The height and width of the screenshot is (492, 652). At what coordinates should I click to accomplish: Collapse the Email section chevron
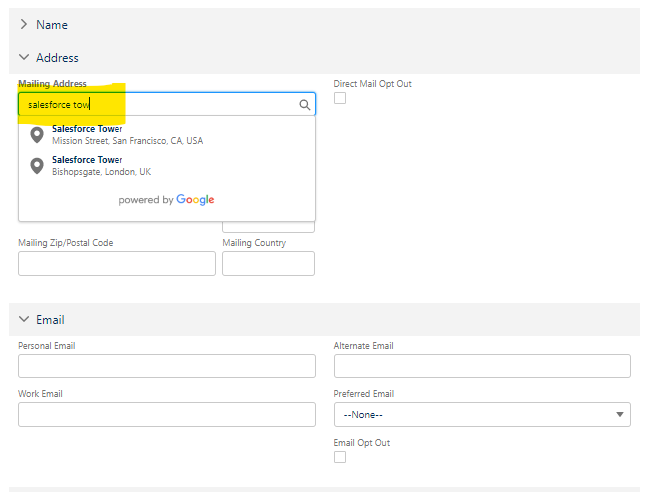tap(24, 320)
